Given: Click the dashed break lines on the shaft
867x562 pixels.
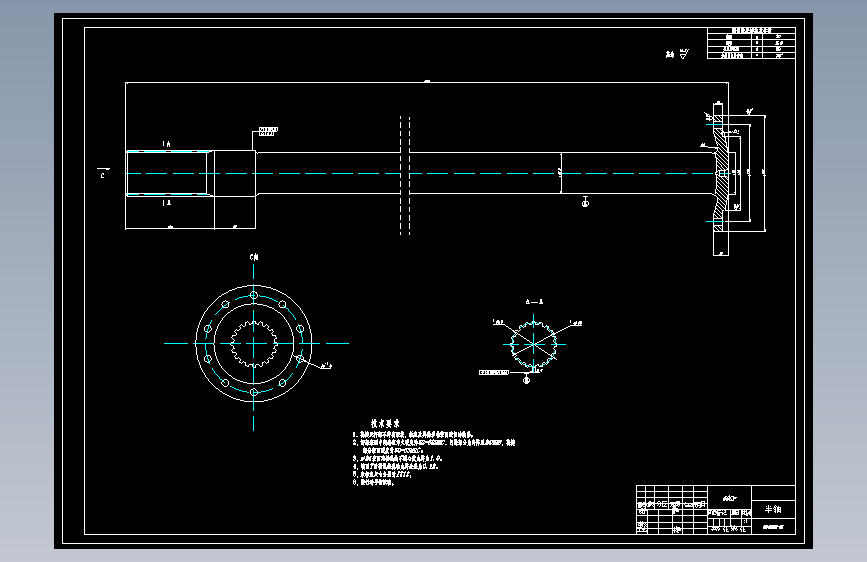Looking at the screenshot, I should tap(405, 176).
